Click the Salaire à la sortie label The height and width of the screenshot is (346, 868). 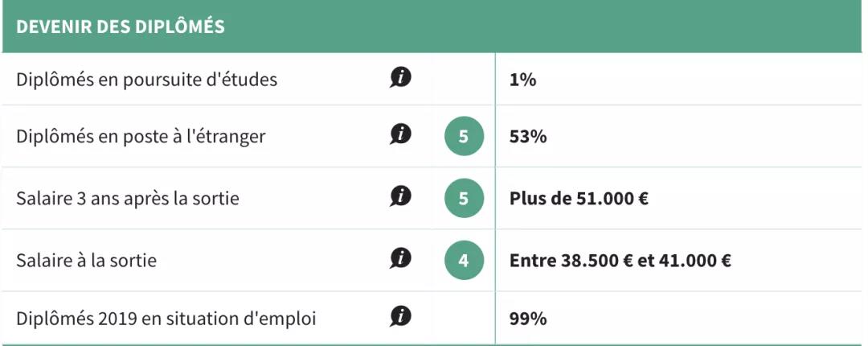tap(86, 260)
